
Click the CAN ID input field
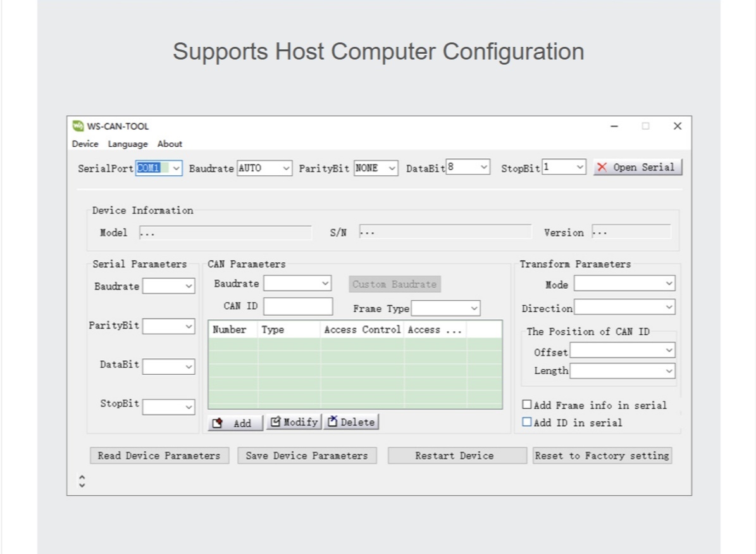point(298,306)
